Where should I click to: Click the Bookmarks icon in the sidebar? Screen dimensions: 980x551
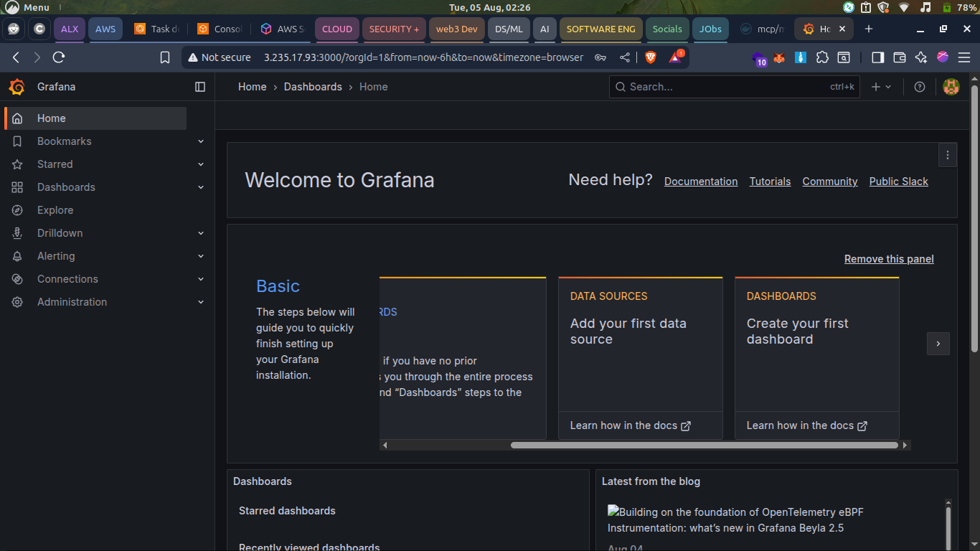pos(17,141)
